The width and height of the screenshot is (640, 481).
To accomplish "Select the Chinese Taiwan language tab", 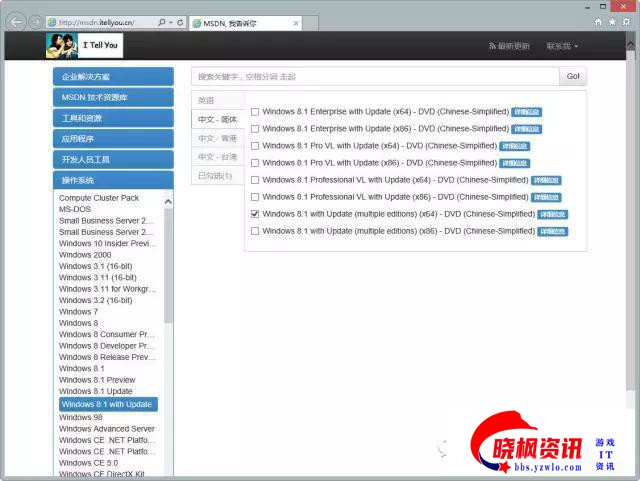I will (x=218, y=157).
